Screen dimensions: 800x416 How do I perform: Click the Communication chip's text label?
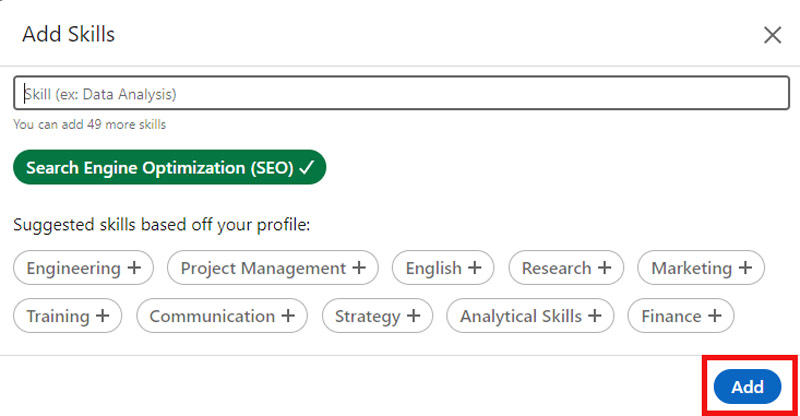pos(212,316)
